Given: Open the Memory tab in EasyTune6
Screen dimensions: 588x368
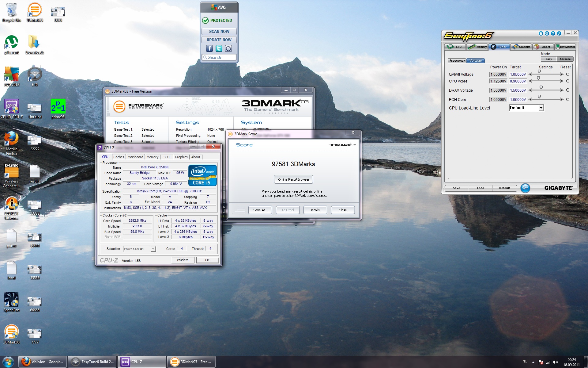Looking at the screenshot, I should pyautogui.click(x=477, y=47).
